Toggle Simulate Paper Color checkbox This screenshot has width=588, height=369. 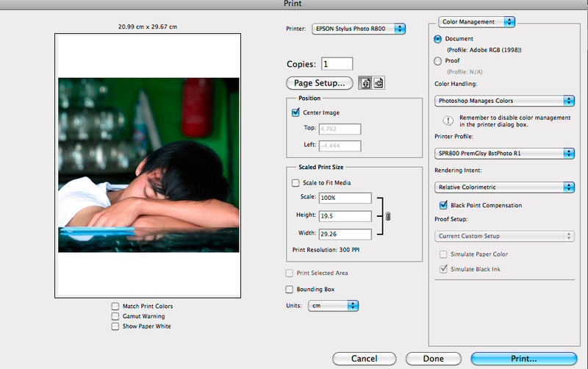(x=443, y=254)
